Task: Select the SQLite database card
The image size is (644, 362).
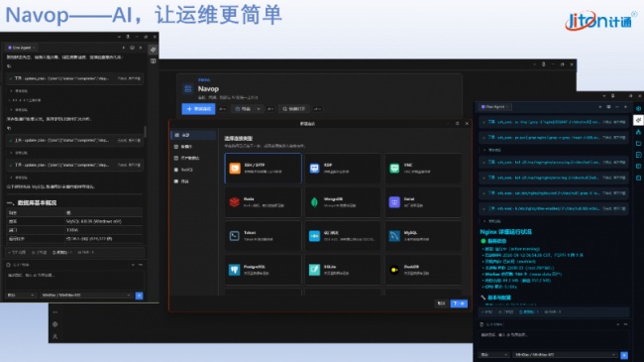Action: (343, 270)
